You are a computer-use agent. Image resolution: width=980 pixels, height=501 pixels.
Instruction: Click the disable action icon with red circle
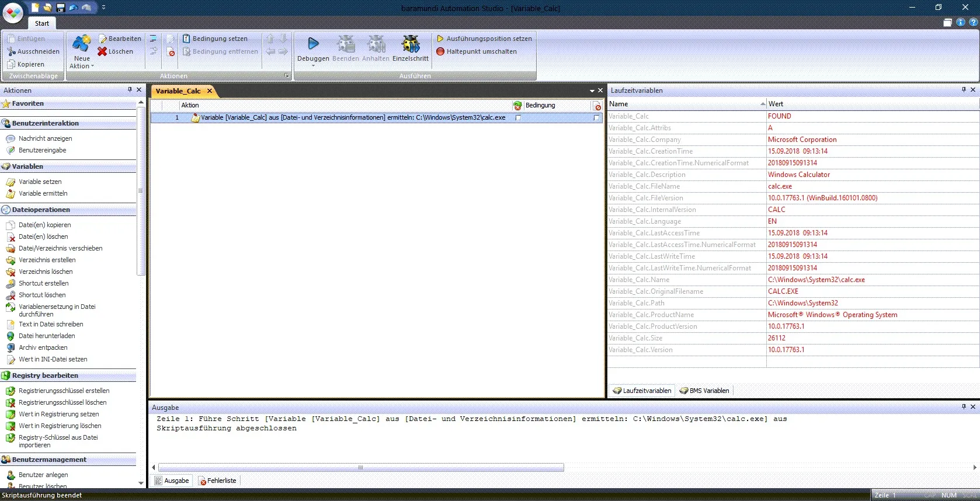pos(171,52)
